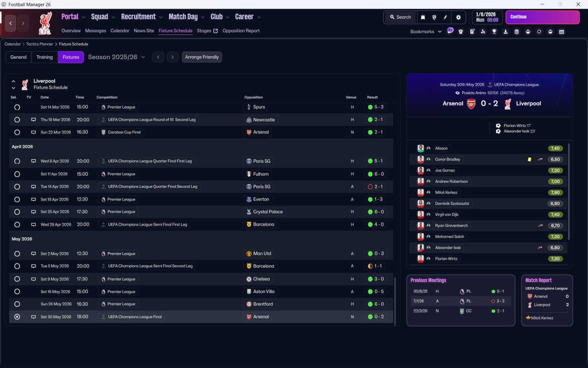Screen dimensions: 588x368
Task: Go forward with the header forward arrow
Action: (23, 23)
